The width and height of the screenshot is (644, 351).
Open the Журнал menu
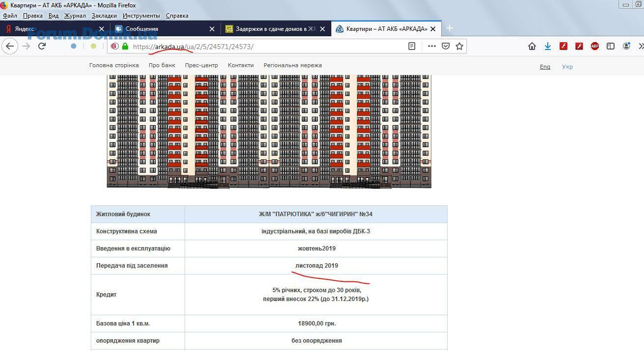pyautogui.click(x=75, y=16)
